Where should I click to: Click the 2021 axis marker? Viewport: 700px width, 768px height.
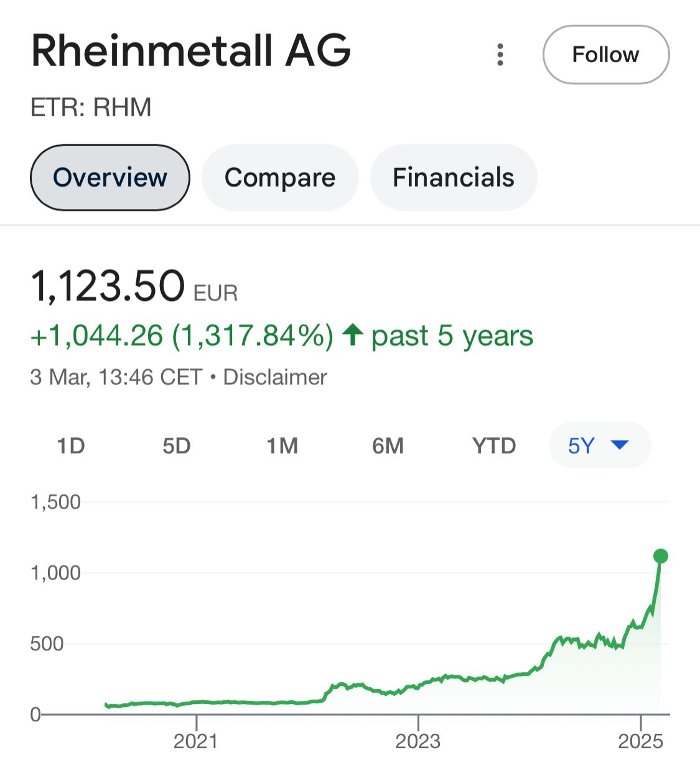[196, 741]
